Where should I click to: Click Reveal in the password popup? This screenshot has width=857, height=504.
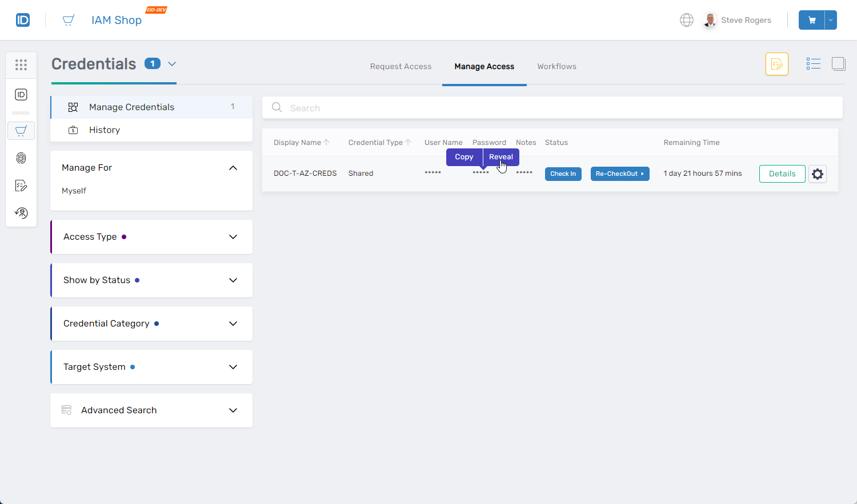coord(500,157)
